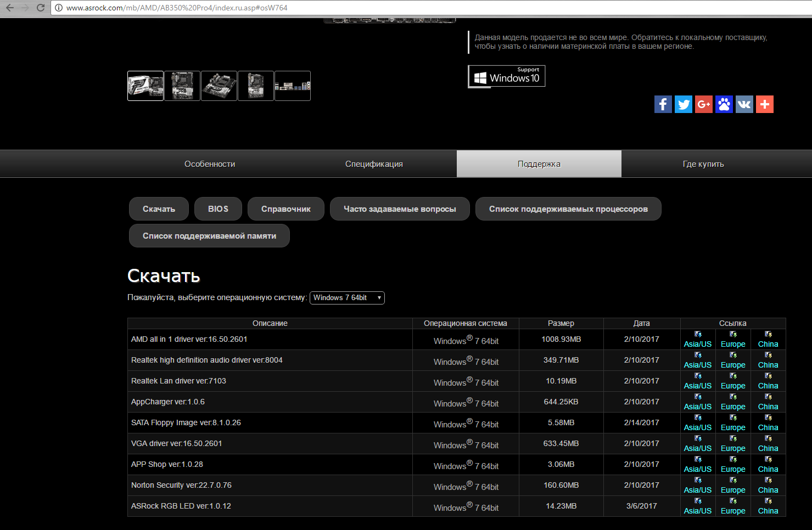Download Norton Security from Europe
Image resolution: width=812 pixels, height=530 pixels.
[733, 485]
